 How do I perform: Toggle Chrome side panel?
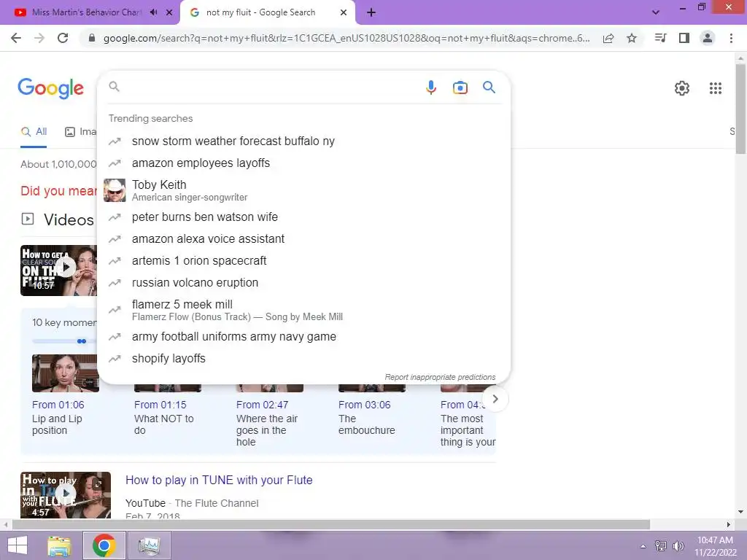[684, 38]
